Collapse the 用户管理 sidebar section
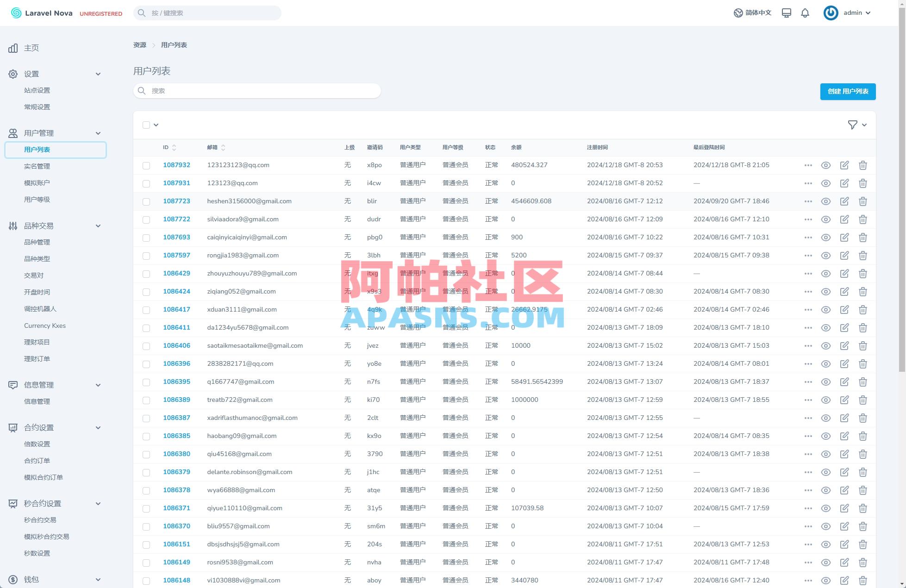 tap(98, 133)
